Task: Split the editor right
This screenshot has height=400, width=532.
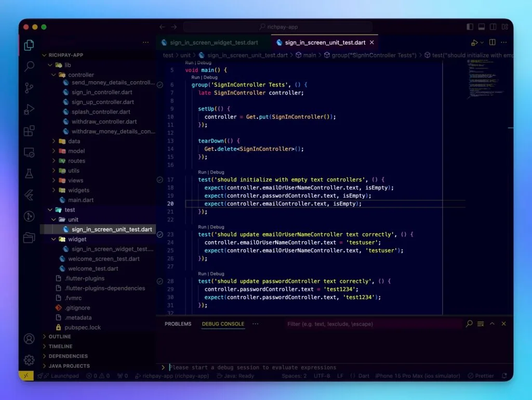Action: 493,43
